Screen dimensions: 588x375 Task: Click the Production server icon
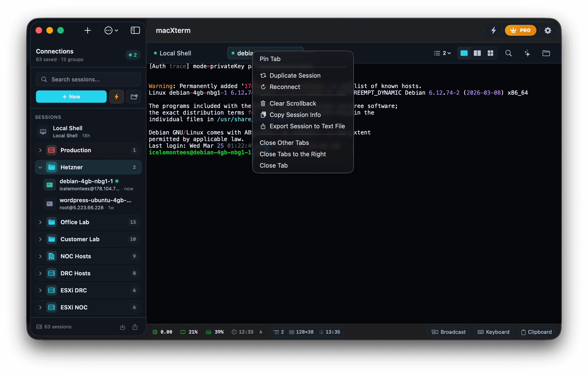point(52,150)
